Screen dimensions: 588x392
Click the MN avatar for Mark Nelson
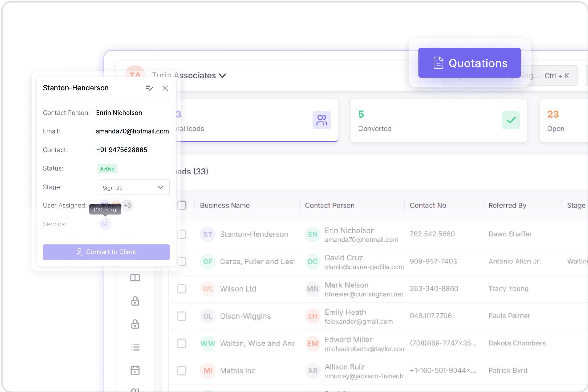(313, 289)
